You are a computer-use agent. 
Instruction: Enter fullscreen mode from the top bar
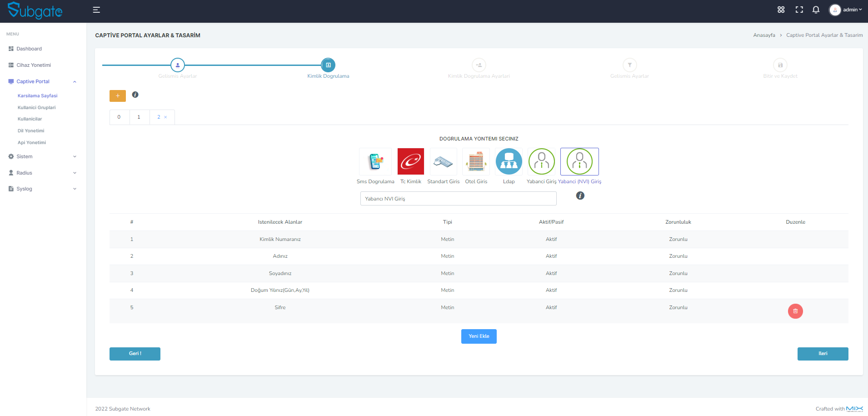(799, 9)
